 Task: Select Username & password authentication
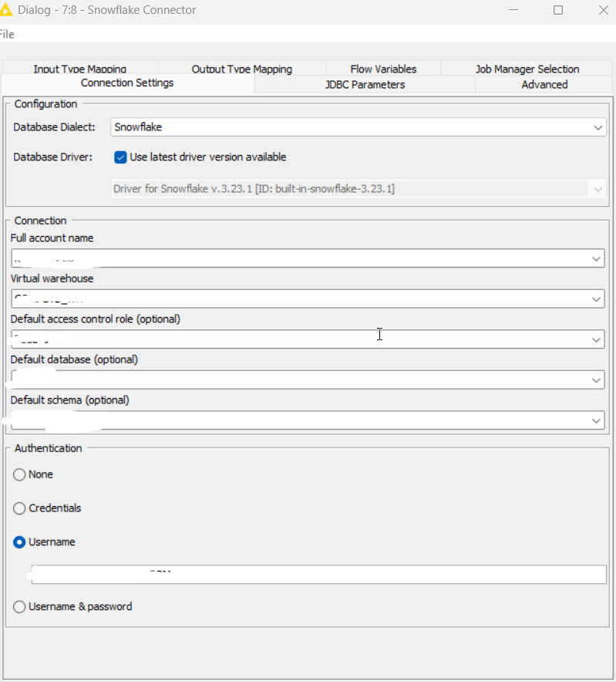[x=19, y=606]
